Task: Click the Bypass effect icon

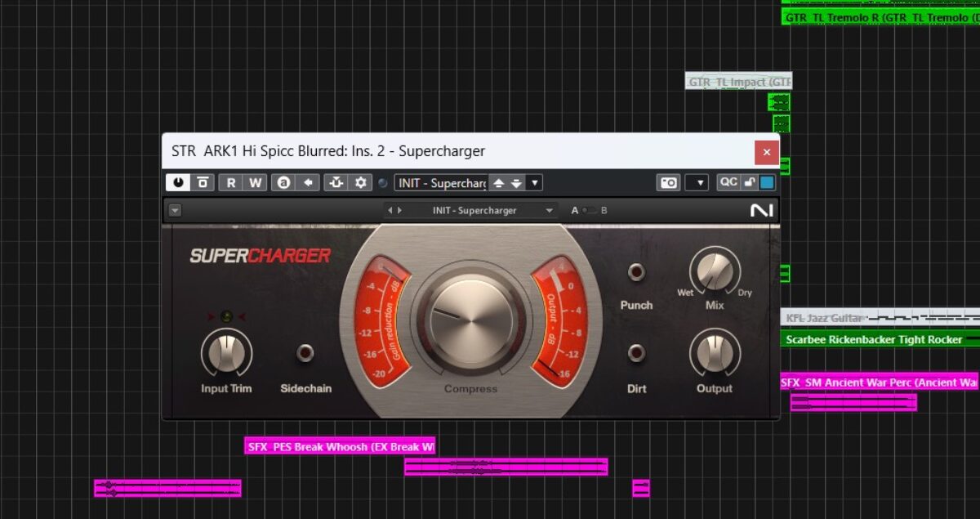Action: coord(203,182)
